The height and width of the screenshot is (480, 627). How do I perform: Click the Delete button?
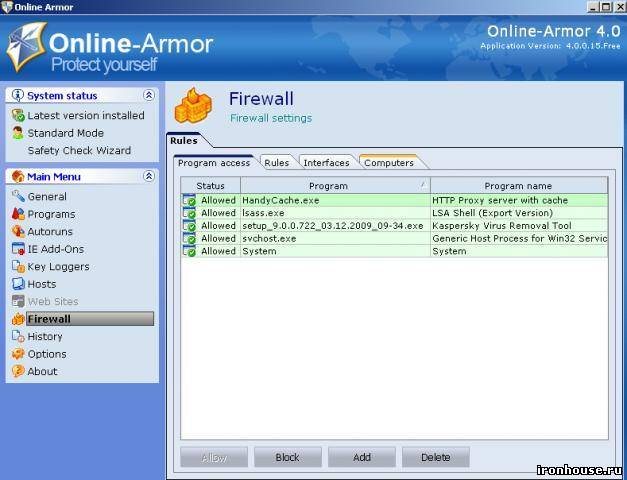point(435,457)
